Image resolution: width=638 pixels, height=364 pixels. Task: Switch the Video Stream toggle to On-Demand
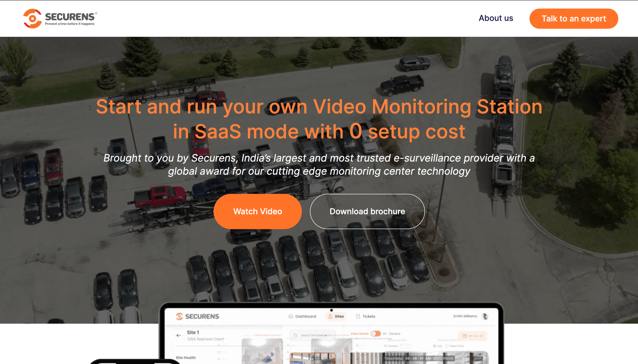click(x=376, y=333)
